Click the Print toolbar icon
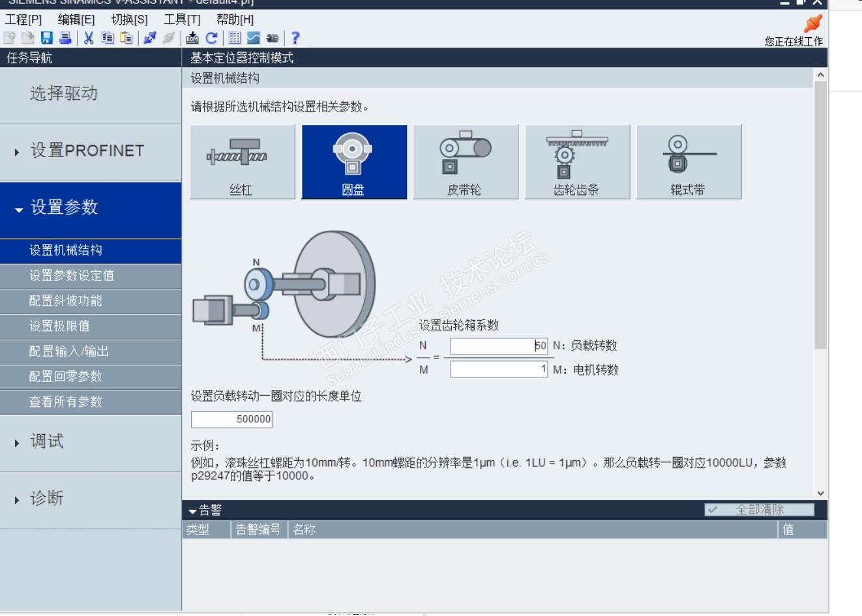Screen dimensions: 862x616 (x=65, y=38)
